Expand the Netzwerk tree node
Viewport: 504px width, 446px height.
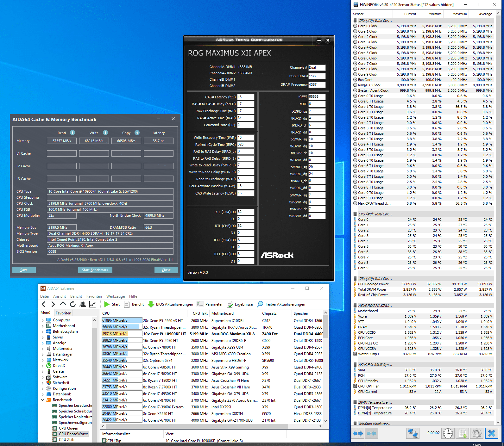[x=42, y=360]
